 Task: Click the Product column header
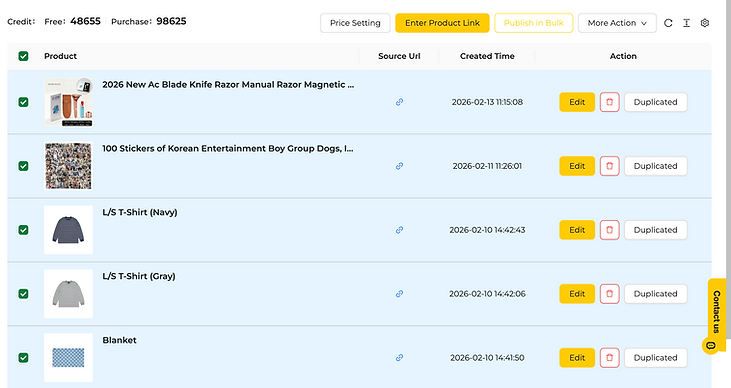61,56
